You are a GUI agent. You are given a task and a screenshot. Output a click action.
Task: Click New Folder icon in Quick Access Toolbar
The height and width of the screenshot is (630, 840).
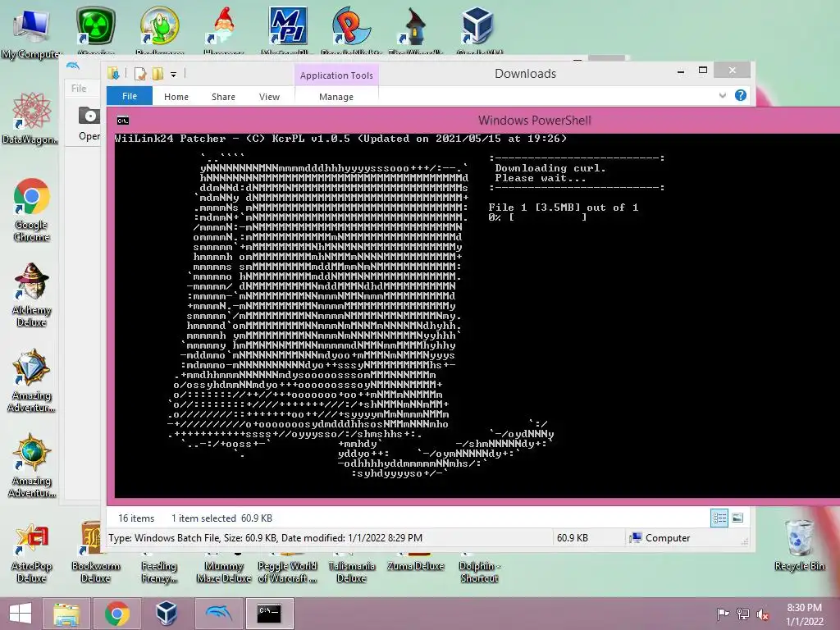(x=157, y=73)
